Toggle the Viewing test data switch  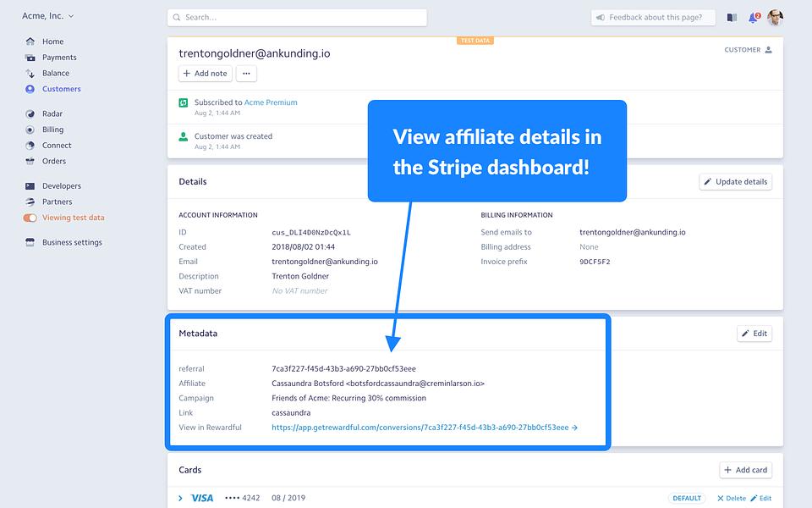30,218
